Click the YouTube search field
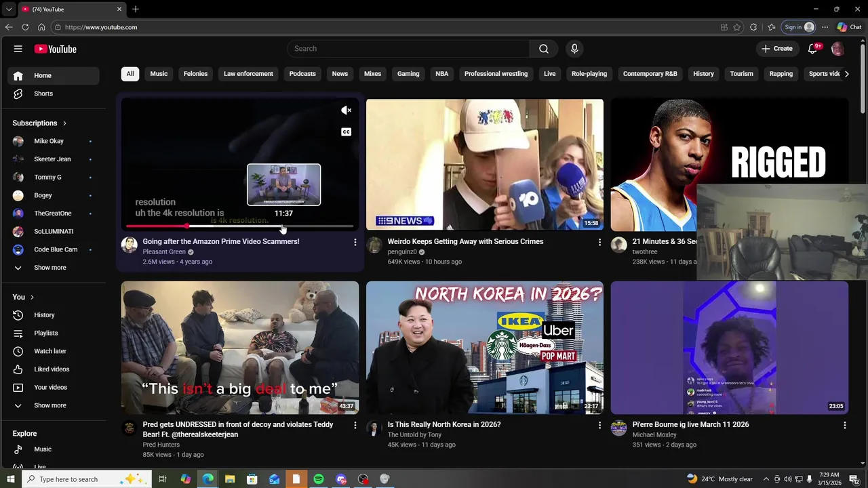 point(409,49)
